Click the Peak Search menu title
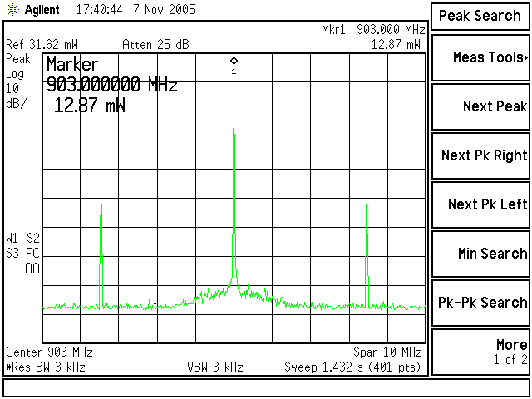532x399 pixels. coord(480,16)
